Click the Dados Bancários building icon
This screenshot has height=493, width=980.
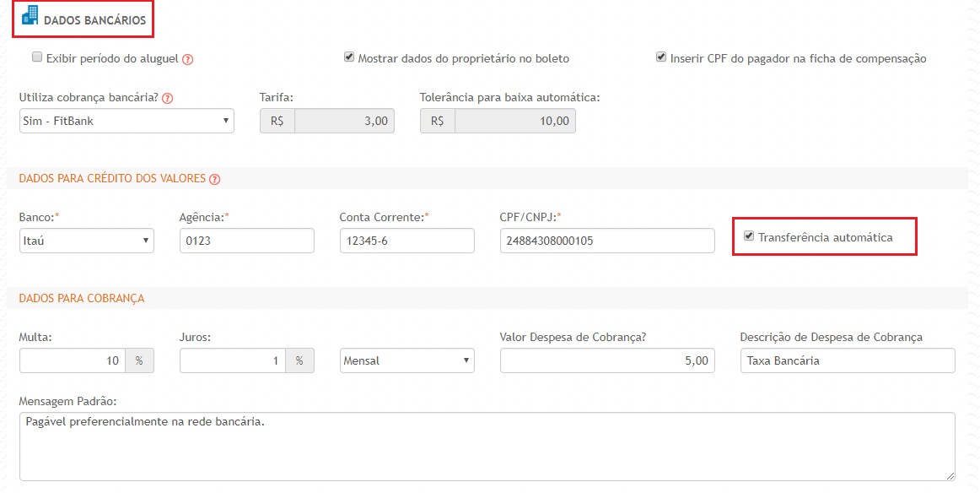30,16
